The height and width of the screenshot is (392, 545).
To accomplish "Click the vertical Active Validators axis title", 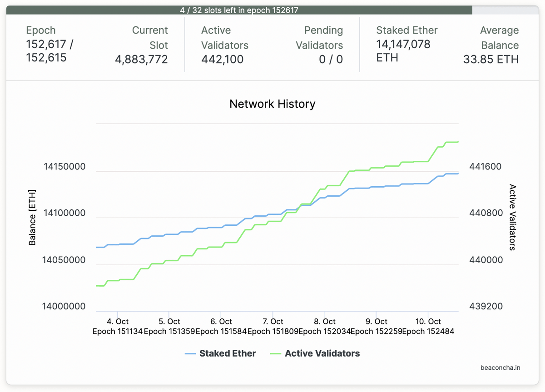I will [x=512, y=217].
